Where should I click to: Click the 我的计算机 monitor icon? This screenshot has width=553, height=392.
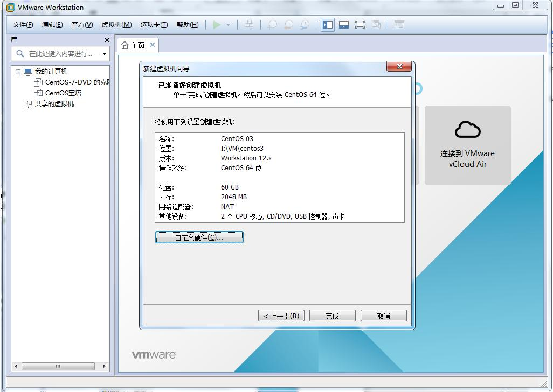pyautogui.click(x=28, y=72)
